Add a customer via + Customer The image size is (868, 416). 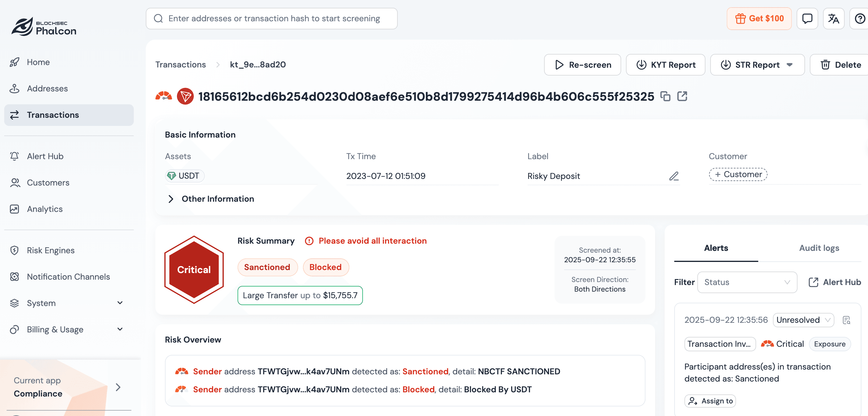[x=738, y=174]
